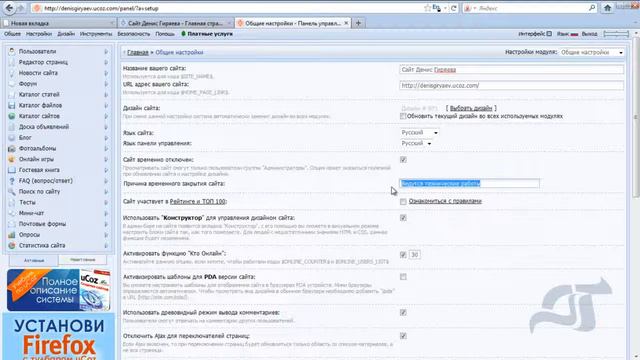Click the Главная breadcrumb link
This screenshot has height=360, width=640.
138,52
